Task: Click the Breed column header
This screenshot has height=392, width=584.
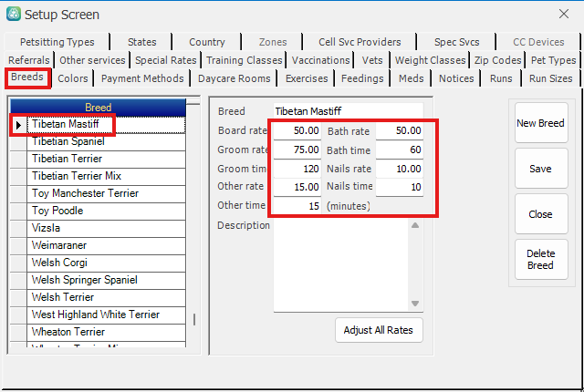Action: (x=98, y=107)
